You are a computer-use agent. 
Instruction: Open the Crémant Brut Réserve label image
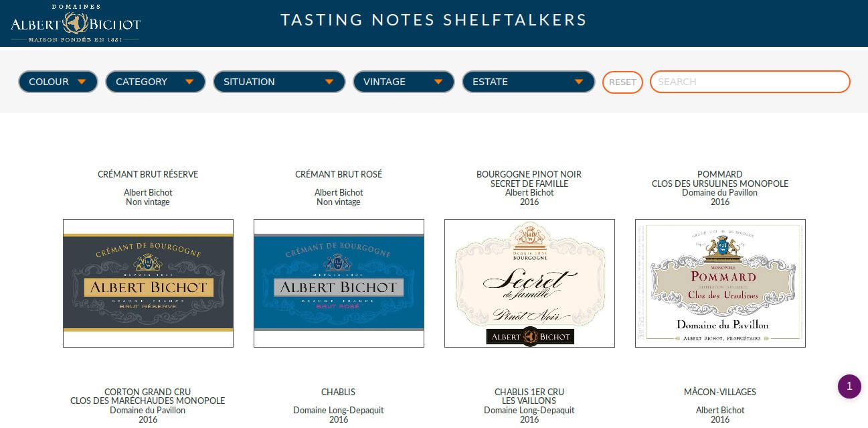point(148,283)
